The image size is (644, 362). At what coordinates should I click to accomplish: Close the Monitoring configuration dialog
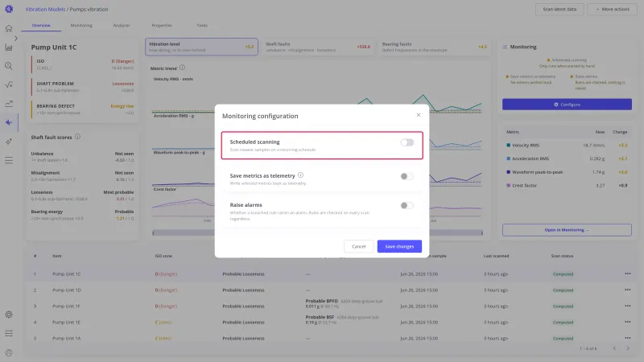419,115
